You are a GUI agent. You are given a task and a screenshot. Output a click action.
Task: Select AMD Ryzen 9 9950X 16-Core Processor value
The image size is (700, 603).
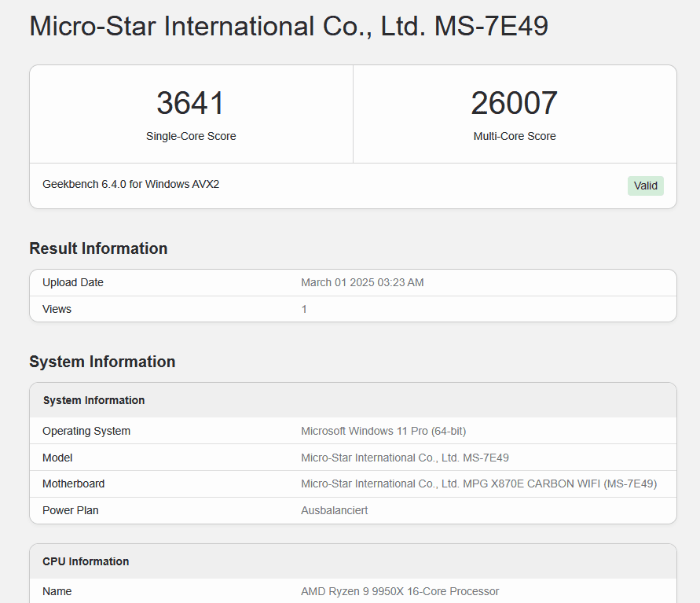pos(400,591)
